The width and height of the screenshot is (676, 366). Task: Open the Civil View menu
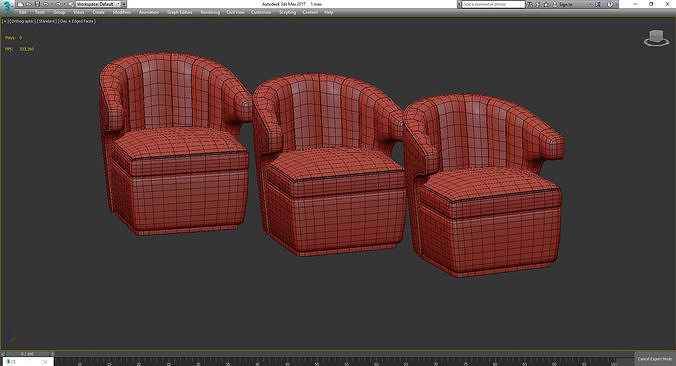[x=235, y=13]
